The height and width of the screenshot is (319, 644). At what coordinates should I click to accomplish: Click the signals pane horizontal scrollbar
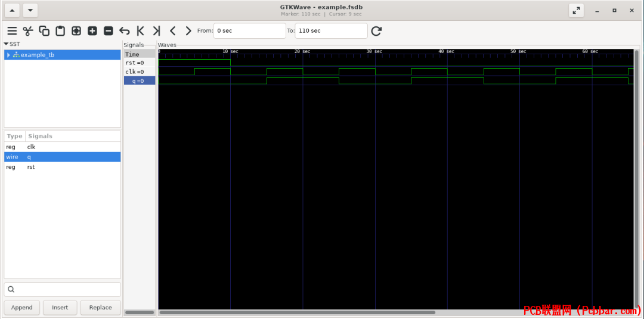[139, 312]
